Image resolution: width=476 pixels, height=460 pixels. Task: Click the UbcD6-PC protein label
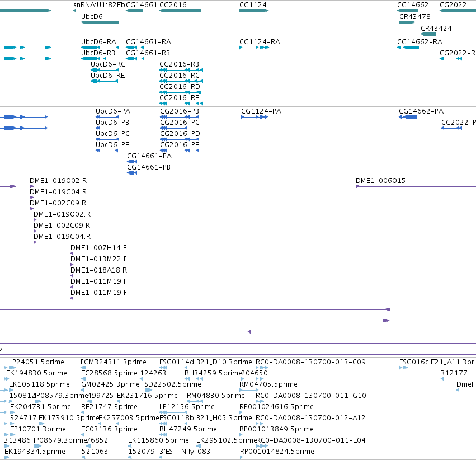[x=112, y=134]
